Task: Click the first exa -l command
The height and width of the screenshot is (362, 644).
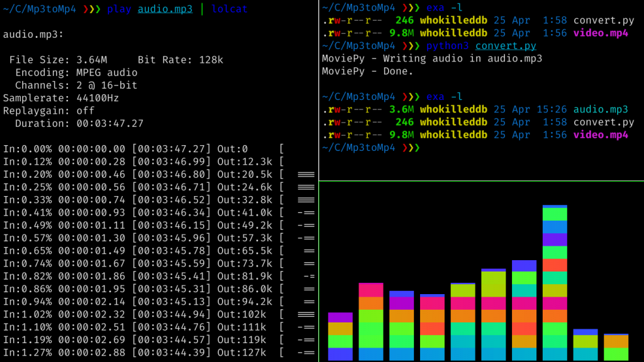Action: click(x=444, y=8)
